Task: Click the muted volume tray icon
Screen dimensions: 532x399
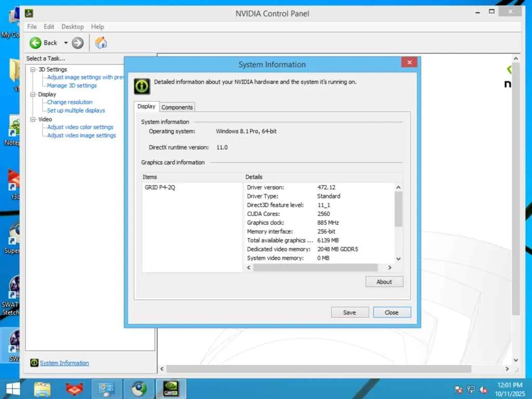Action: [484, 390]
